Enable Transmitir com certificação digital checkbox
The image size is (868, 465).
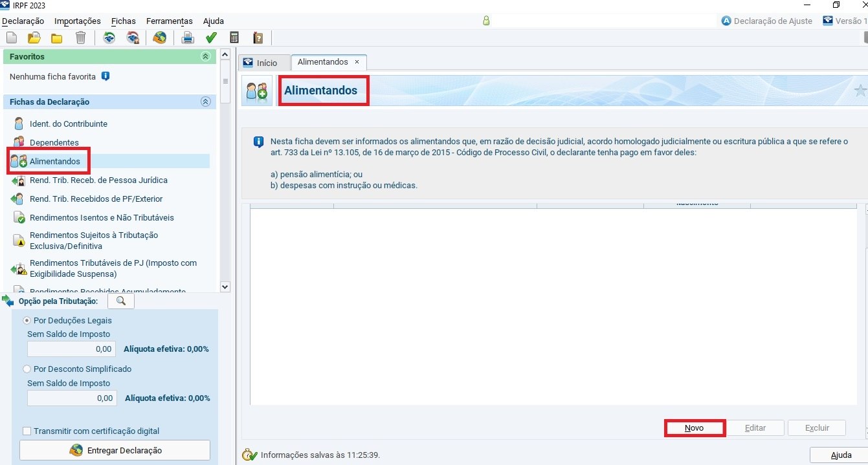[x=27, y=431]
